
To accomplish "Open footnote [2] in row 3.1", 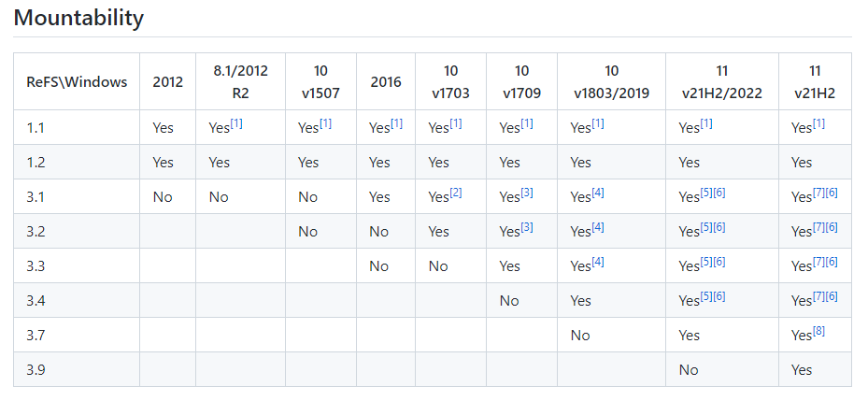I will pyautogui.click(x=456, y=193).
